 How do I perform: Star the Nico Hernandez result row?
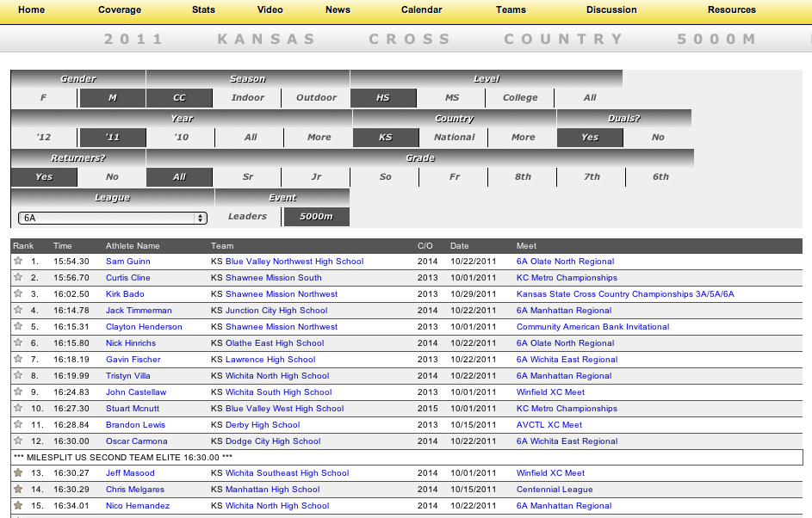click(x=18, y=505)
